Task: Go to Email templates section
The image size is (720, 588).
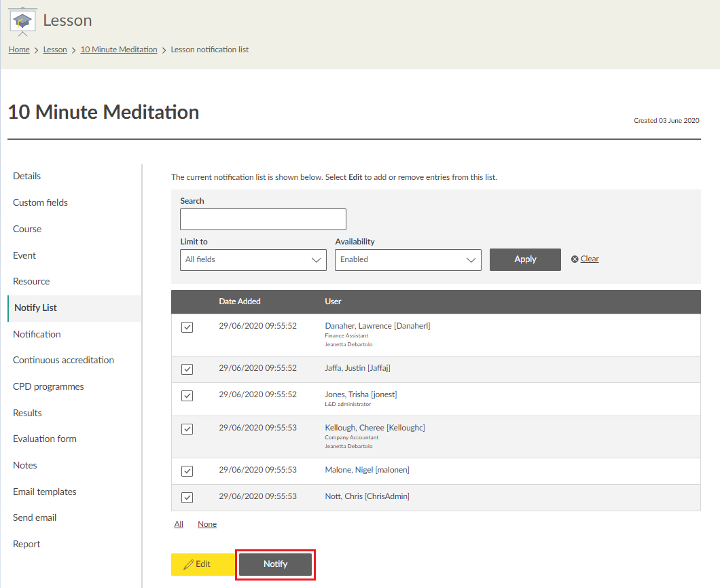Action: click(x=45, y=492)
